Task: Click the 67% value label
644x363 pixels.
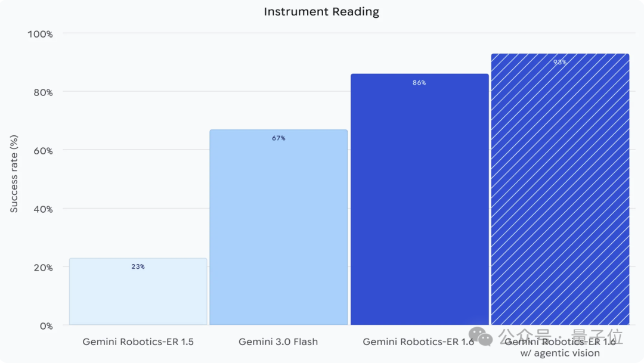Action: (278, 138)
